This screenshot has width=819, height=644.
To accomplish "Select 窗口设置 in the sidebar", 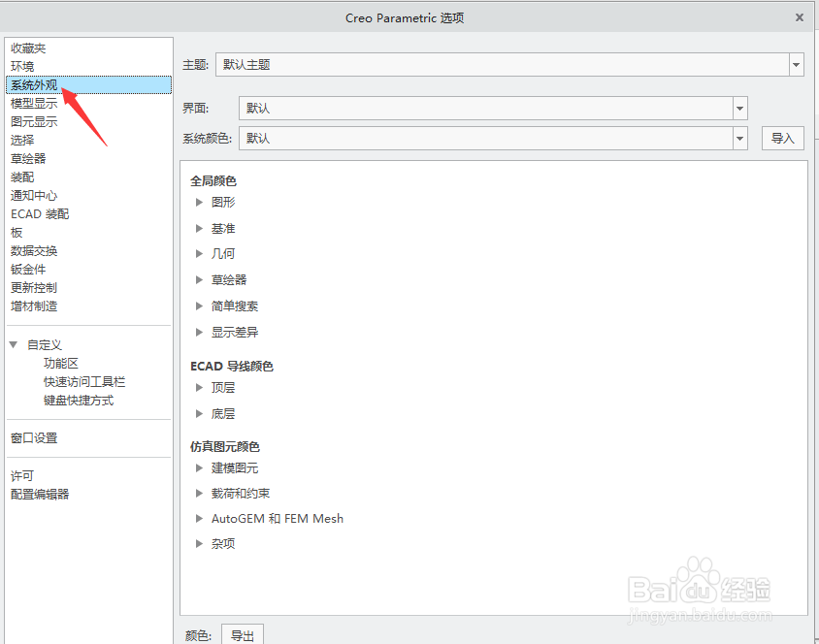I will click(x=34, y=437).
